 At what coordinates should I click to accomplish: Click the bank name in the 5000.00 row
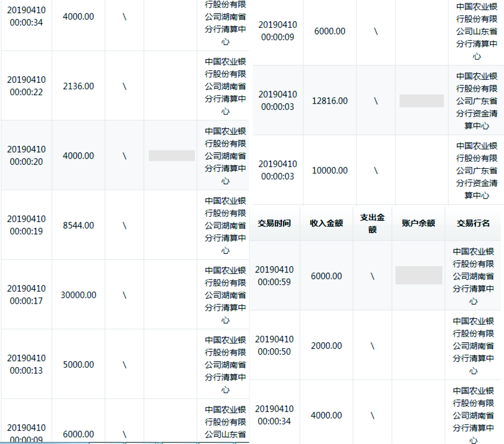(225, 365)
